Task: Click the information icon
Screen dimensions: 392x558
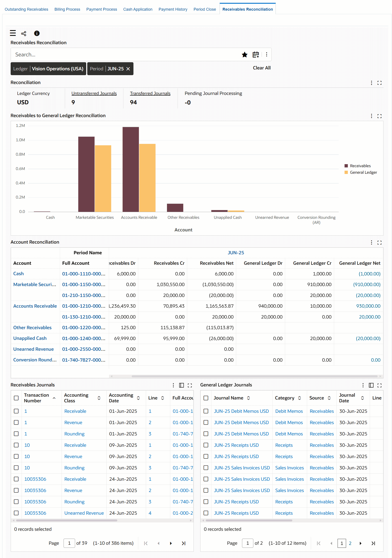Action: 37,33
